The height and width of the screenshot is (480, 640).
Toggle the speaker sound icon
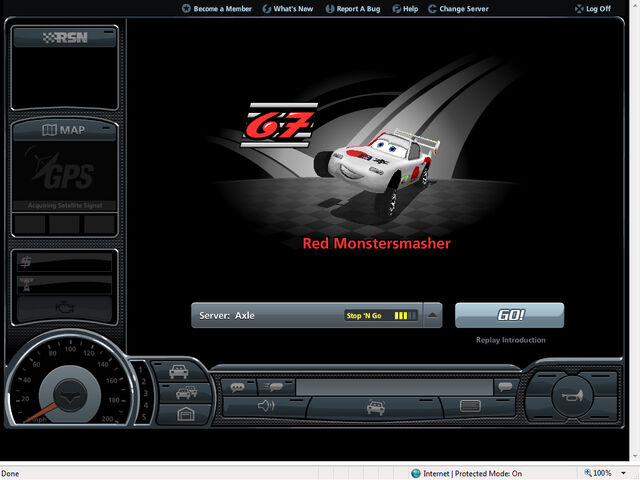(x=266, y=406)
